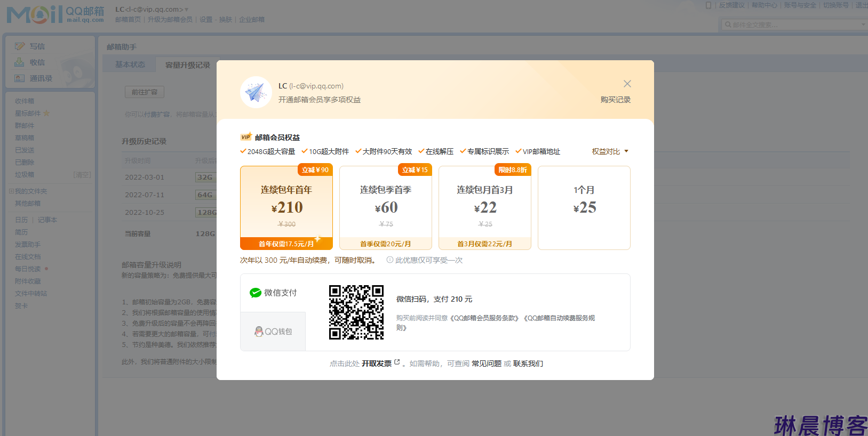
Task: Click info icon next to 此优惠仅可享受一次
Action: pyautogui.click(x=390, y=260)
